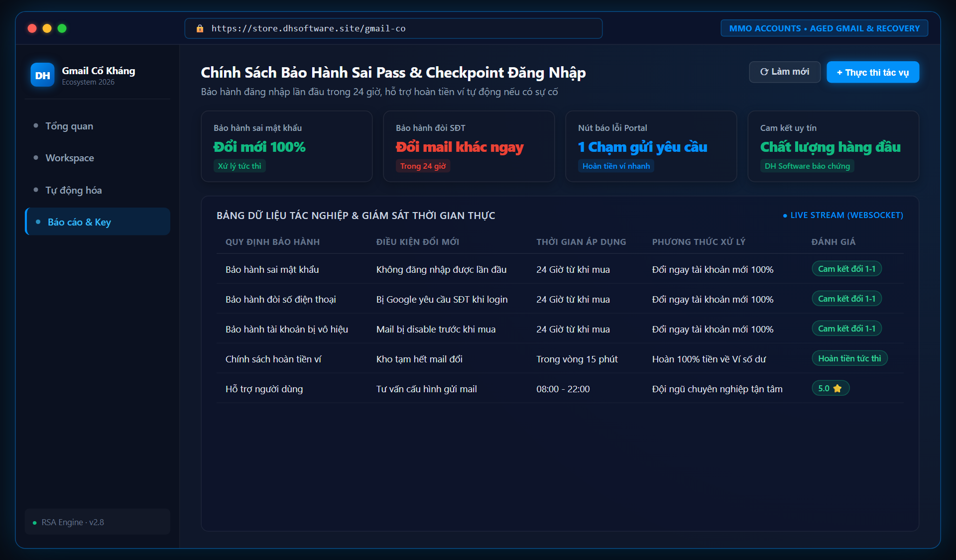The height and width of the screenshot is (560, 956).
Task: Click the URL address field
Action: (x=393, y=28)
